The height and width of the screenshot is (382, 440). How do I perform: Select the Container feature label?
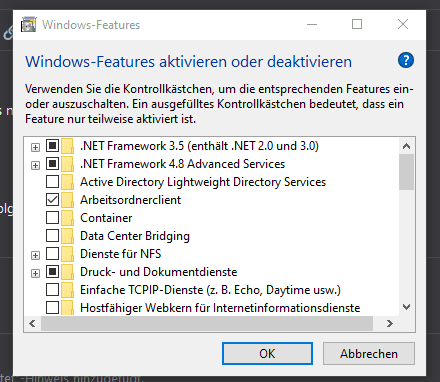106,218
